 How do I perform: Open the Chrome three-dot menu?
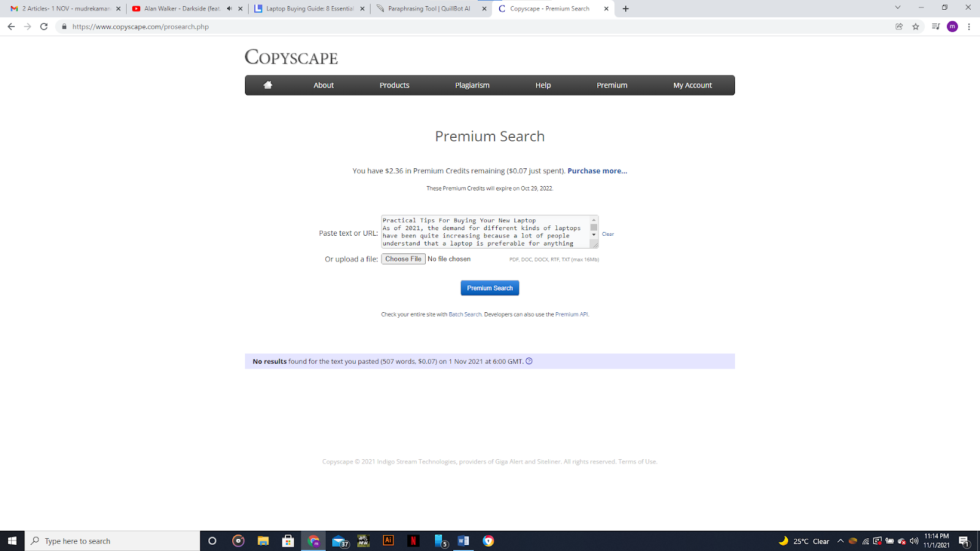[x=969, y=26]
